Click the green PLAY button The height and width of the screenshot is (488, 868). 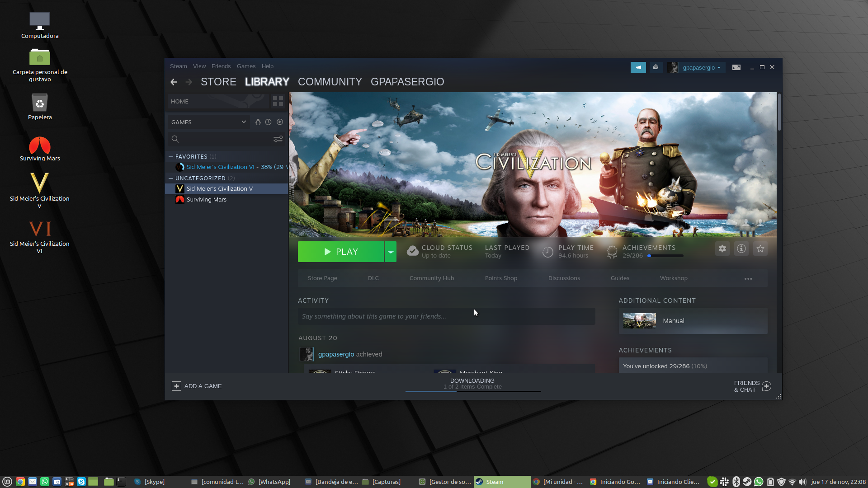341,252
